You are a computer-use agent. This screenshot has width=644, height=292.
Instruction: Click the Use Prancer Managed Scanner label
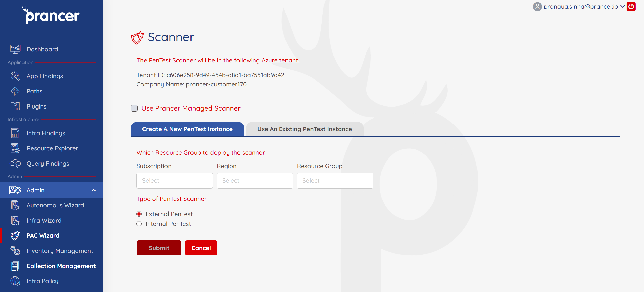(191, 108)
